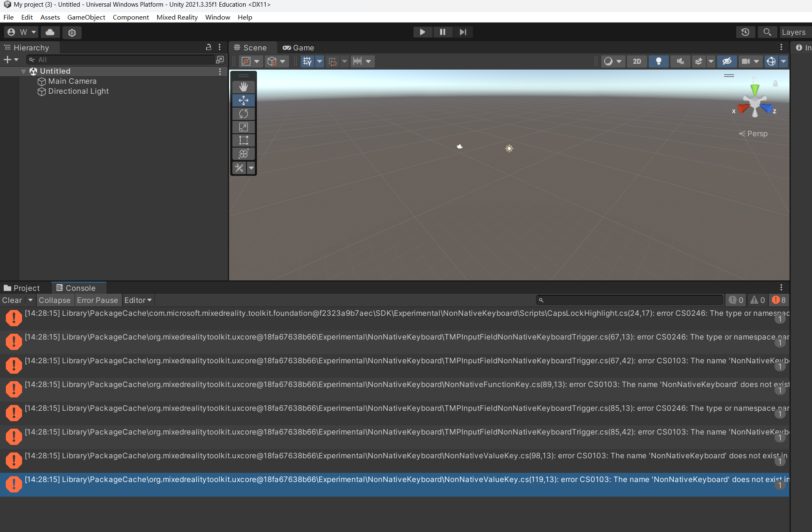Open the scene effects dropdown arrow
Image resolution: width=812 pixels, height=532 pixels.
coord(711,61)
